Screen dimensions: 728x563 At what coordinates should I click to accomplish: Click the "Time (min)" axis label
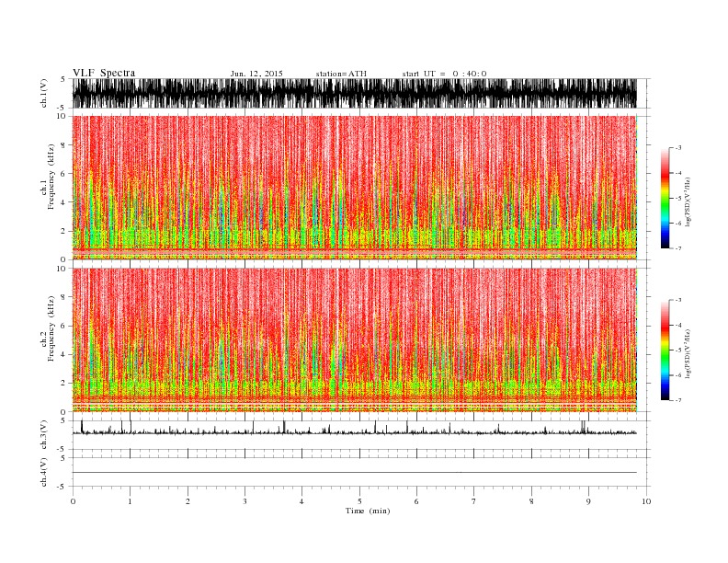click(x=368, y=511)
